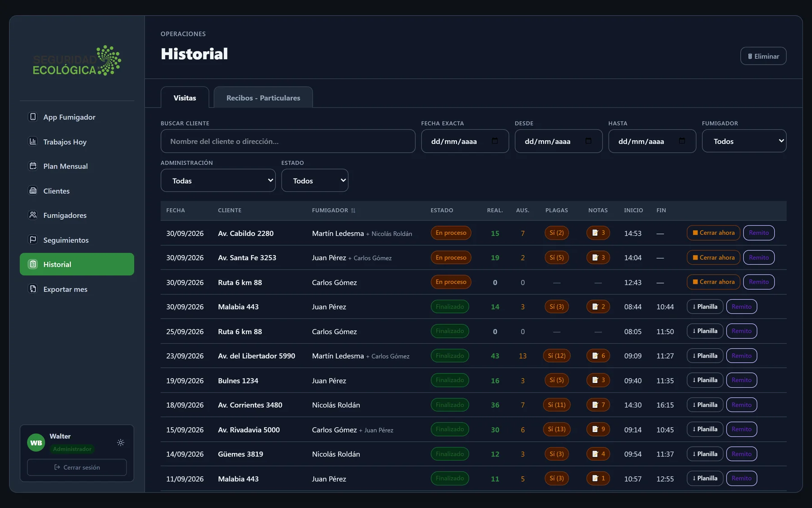The height and width of the screenshot is (508, 812).
Task: Open the Fecha exacta calendar picker
Action: [495, 141]
